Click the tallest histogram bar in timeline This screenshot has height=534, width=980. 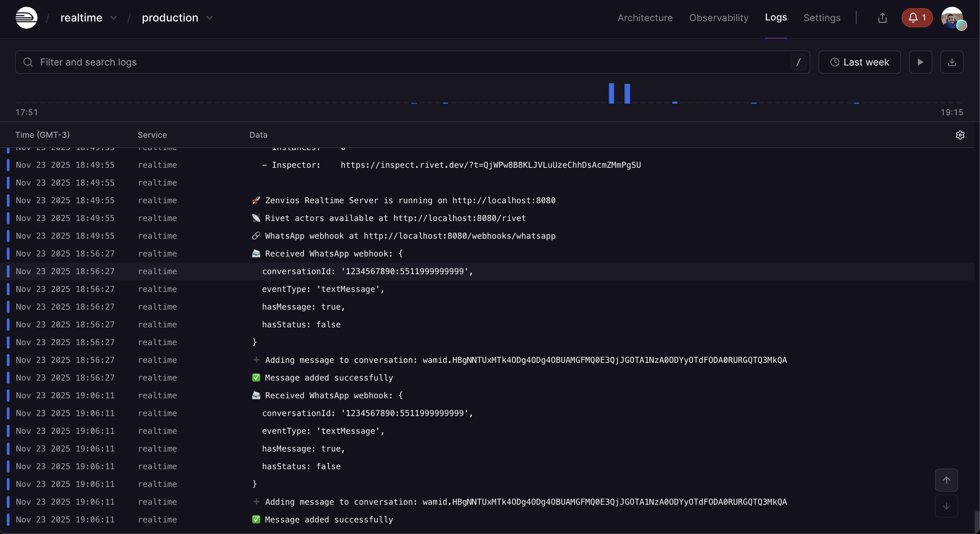coord(611,93)
